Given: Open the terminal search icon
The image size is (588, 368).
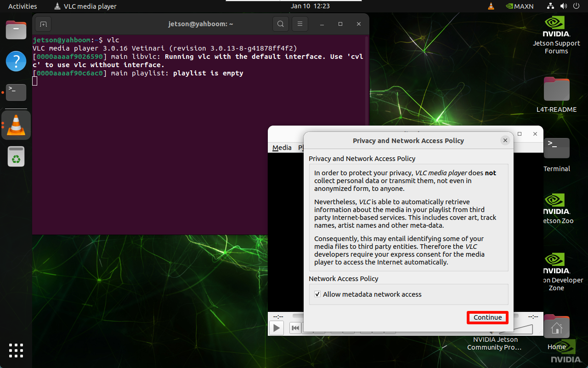Looking at the screenshot, I should click(x=280, y=24).
